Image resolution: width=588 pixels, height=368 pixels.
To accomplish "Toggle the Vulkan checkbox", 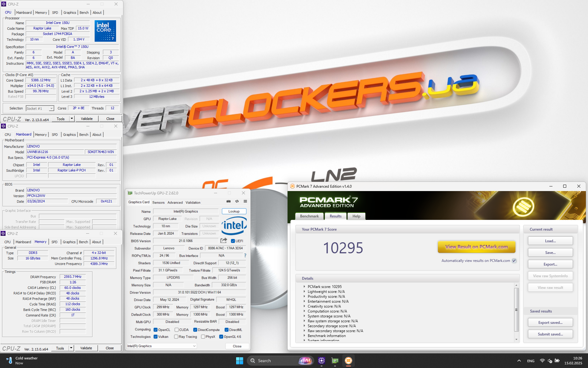I will [156, 336].
